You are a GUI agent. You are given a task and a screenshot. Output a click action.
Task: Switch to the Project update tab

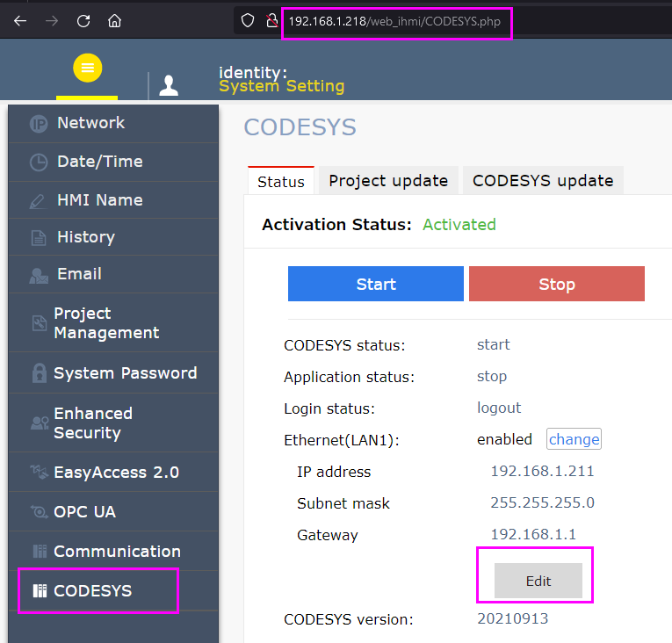388,180
